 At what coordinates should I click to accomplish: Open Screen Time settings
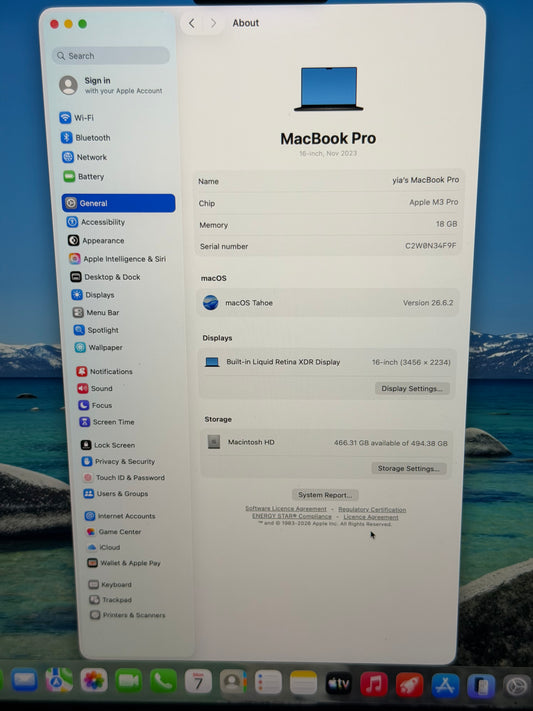click(108, 422)
